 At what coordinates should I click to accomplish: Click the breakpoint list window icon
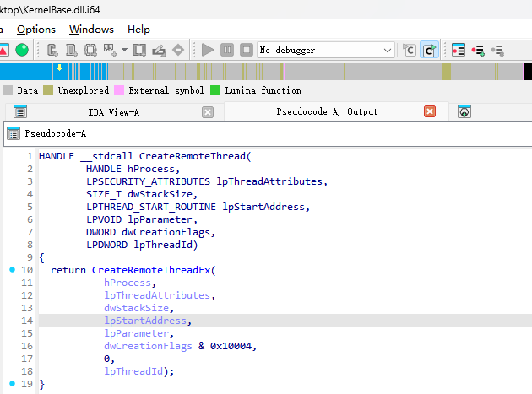click(x=458, y=50)
